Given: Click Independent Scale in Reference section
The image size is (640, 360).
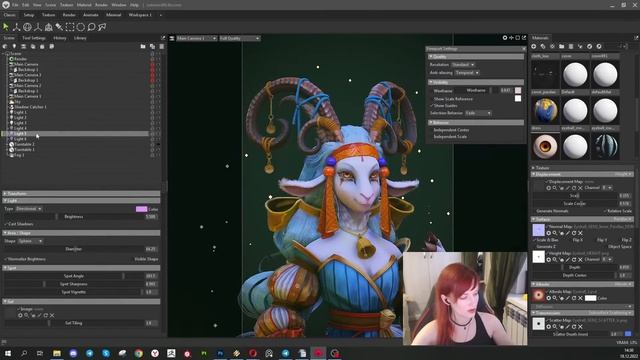Looking at the screenshot, I should pyautogui.click(x=450, y=137).
